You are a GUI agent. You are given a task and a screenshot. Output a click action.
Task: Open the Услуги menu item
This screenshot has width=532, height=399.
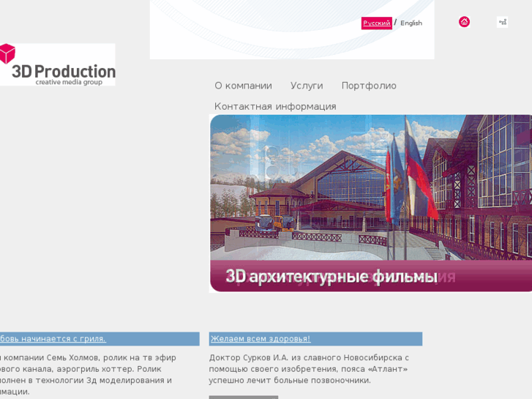pyautogui.click(x=307, y=86)
